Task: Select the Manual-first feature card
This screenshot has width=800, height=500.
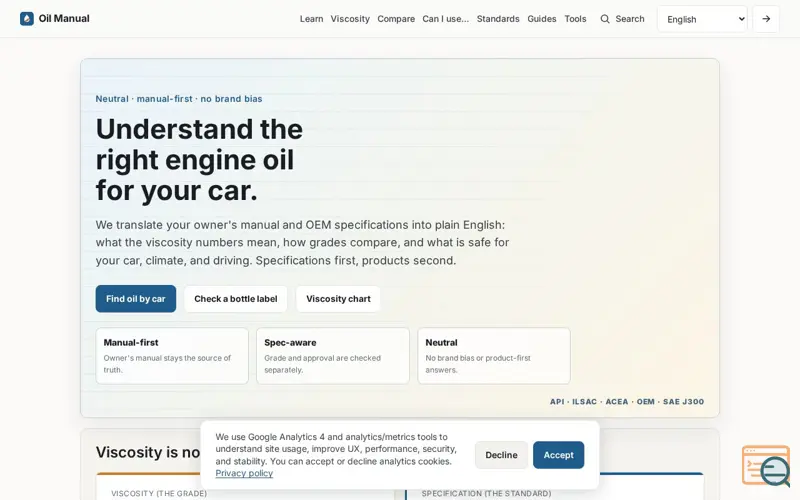Action: point(172,356)
